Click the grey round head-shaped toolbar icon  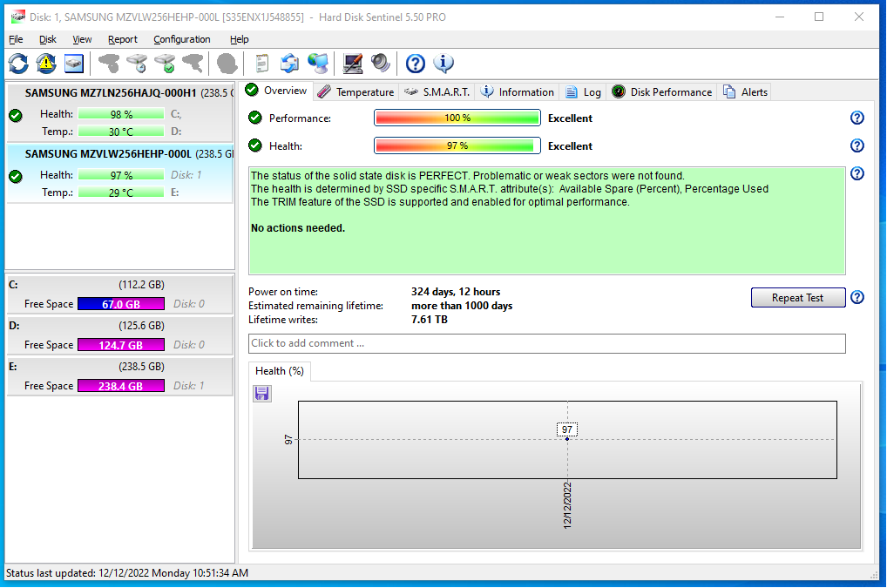click(x=227, y=64)
